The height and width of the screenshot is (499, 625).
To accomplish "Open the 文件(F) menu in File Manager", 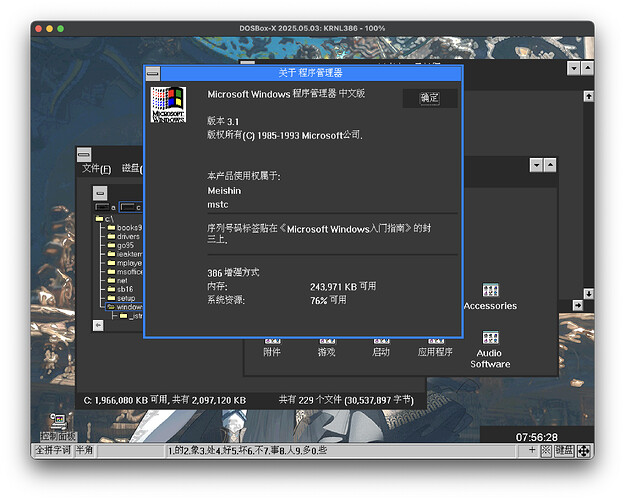I will [x=96, y=169].
